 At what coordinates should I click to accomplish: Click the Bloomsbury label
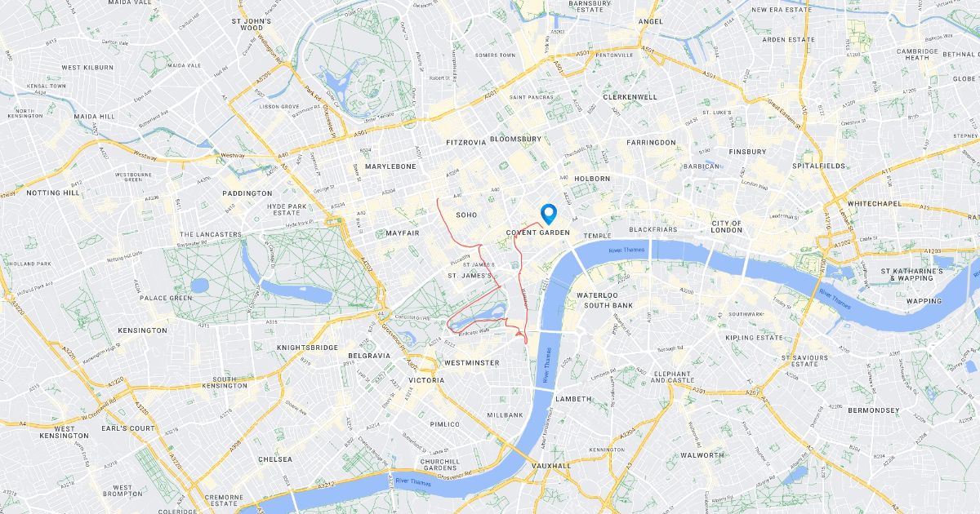pyautogui.click(x=515, y=139)
